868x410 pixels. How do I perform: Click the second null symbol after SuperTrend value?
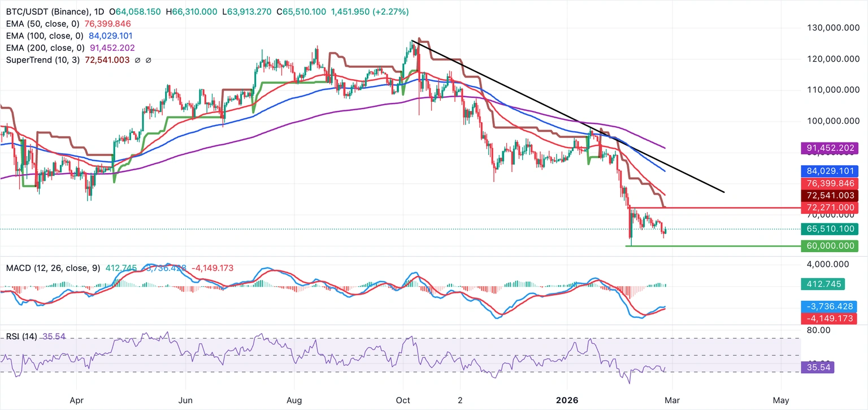pyautogui.click(x=149, y=60)
